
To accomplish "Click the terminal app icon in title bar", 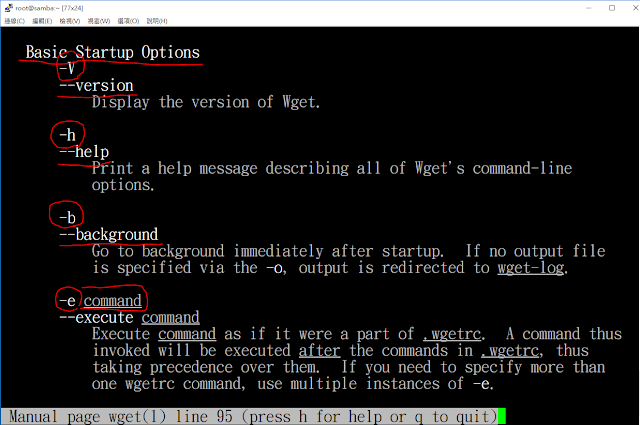I will [9, 8].
